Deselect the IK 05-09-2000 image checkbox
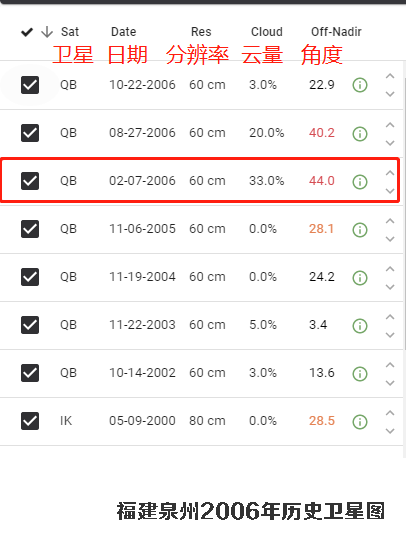 click(30, 421)
